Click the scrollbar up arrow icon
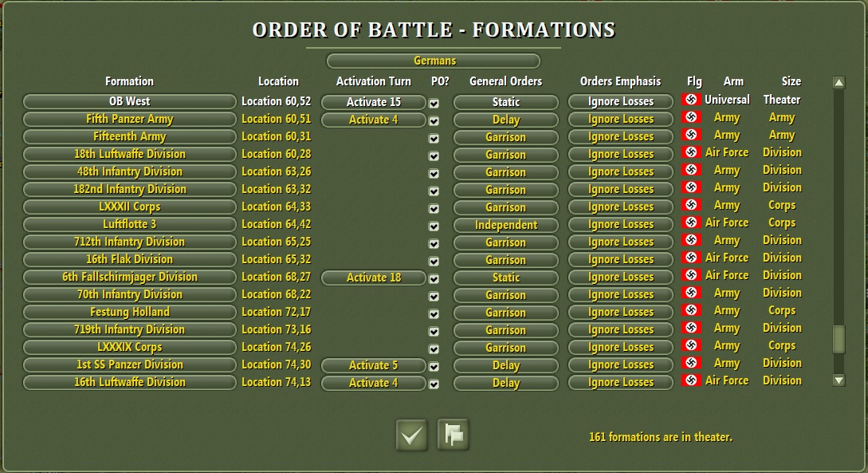This screenshot has height=473, width=868. click(839, 80)
